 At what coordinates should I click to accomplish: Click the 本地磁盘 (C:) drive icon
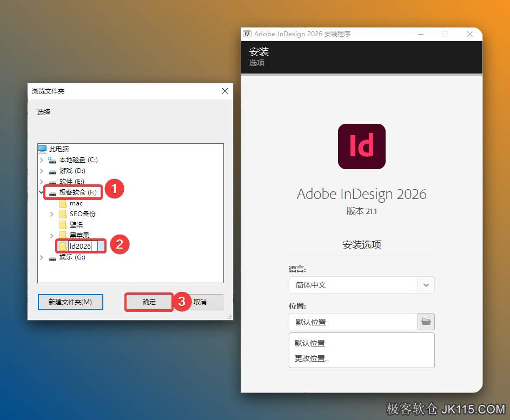(52, 160)
